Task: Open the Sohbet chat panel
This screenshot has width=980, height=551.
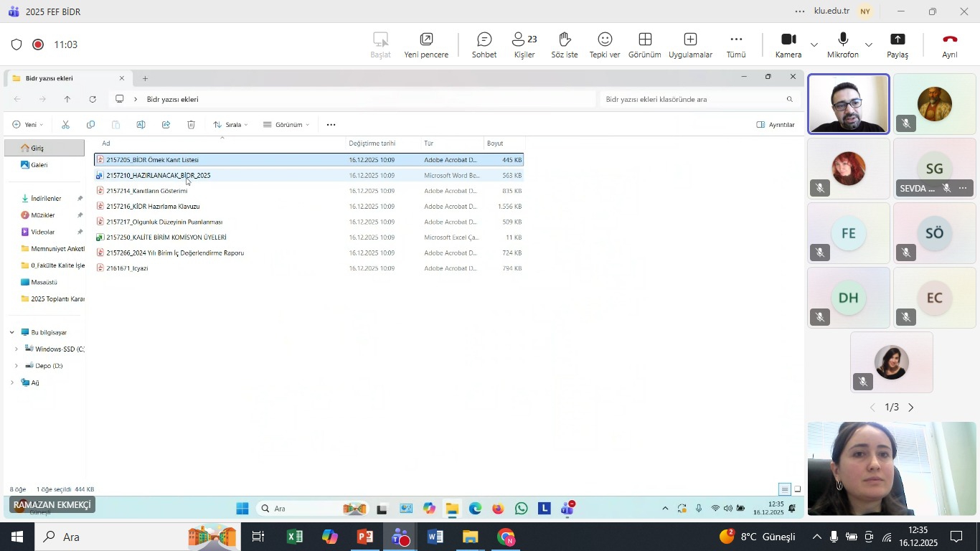Action: click(484, 44)
